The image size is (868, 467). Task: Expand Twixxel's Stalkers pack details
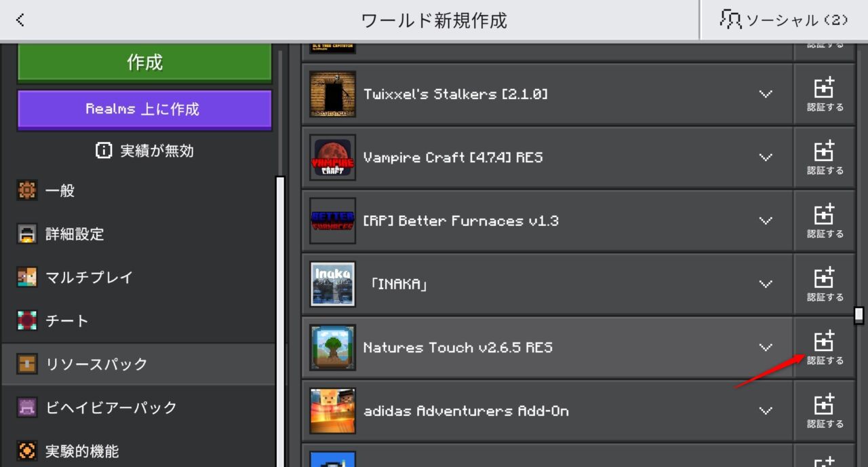766,94
